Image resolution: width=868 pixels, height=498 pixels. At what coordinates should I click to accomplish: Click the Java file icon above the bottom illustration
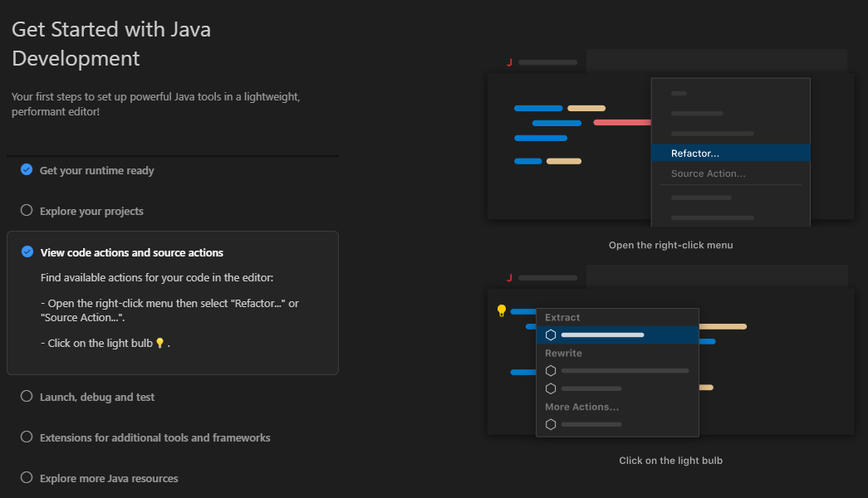pyautogui.click(x=509, y=277)
